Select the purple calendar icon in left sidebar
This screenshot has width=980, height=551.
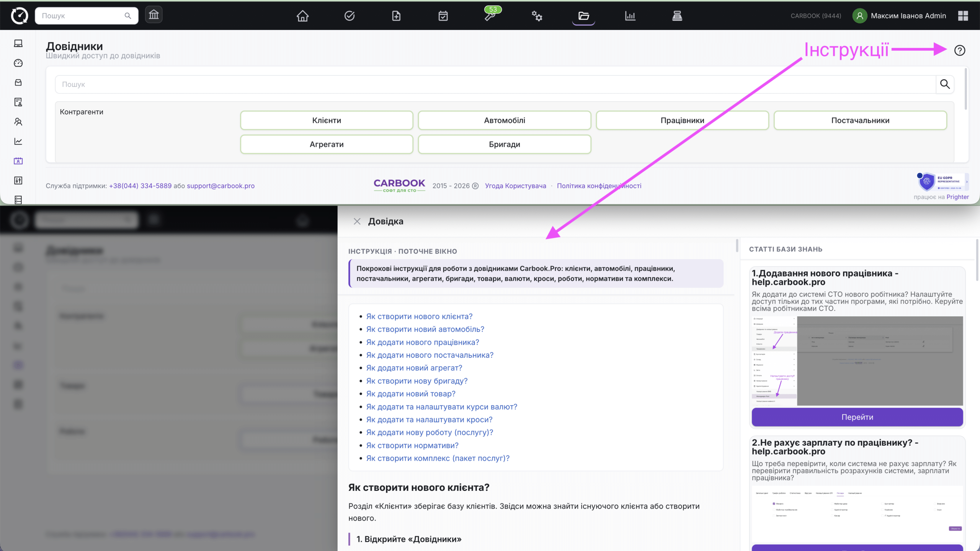coord(18,161)
